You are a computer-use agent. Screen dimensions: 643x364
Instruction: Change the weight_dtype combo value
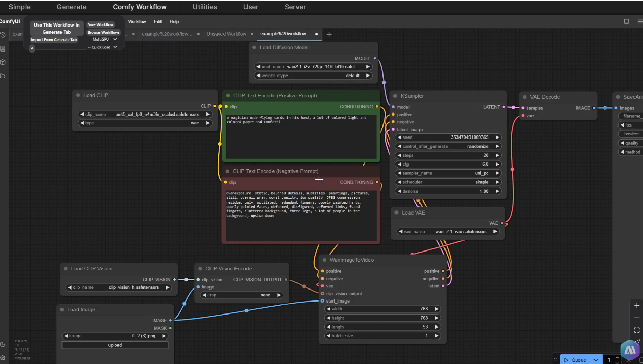313,76
